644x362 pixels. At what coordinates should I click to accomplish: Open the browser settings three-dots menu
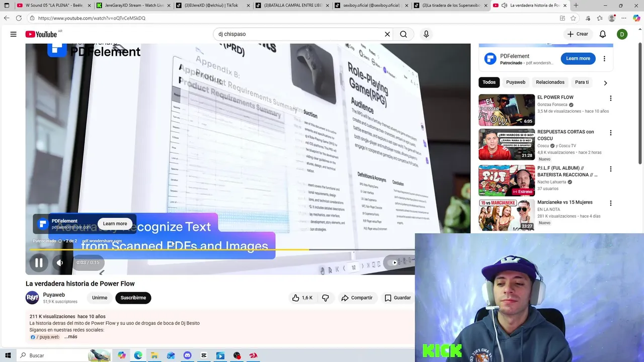pyautogui.click(x=624, y=18)
